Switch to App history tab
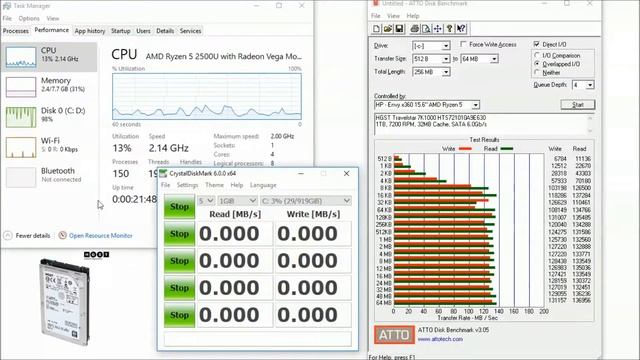 click(x=90, y=31)
